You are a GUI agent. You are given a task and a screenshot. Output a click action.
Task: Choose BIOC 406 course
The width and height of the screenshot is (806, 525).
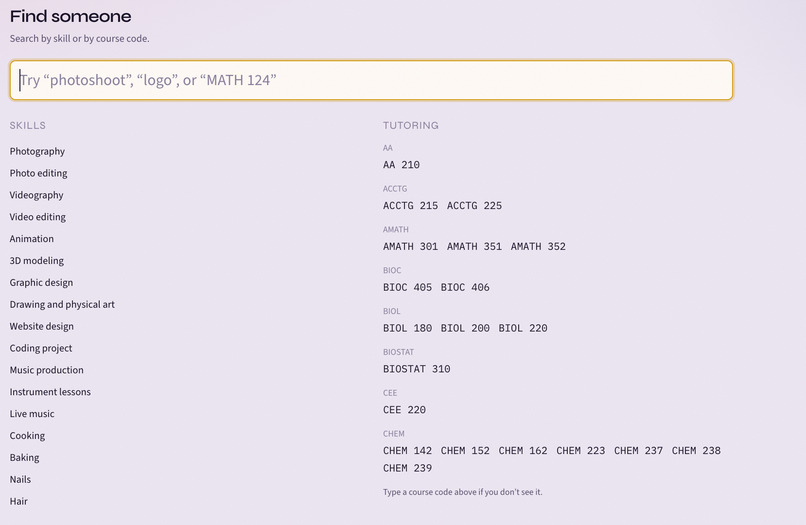(465, 287)
